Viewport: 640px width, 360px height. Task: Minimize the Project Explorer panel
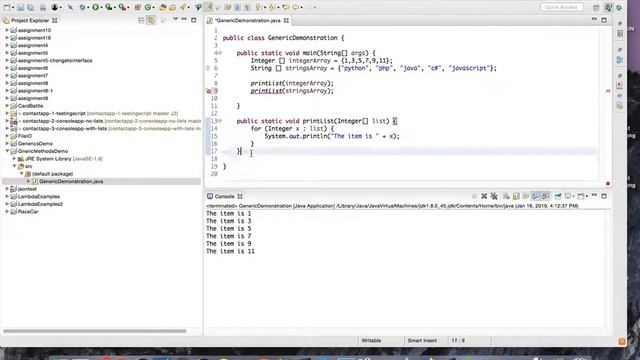click(184, 20)
